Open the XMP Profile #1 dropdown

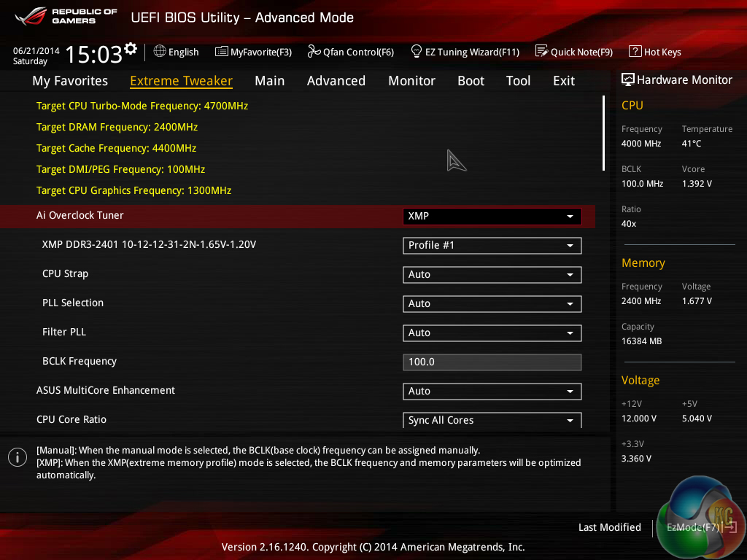tap(492, 246)
